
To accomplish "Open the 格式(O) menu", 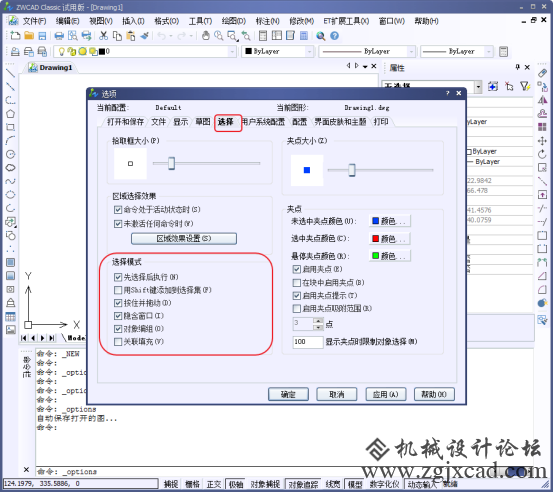I will pyautogui.click(x=166, y=22).
